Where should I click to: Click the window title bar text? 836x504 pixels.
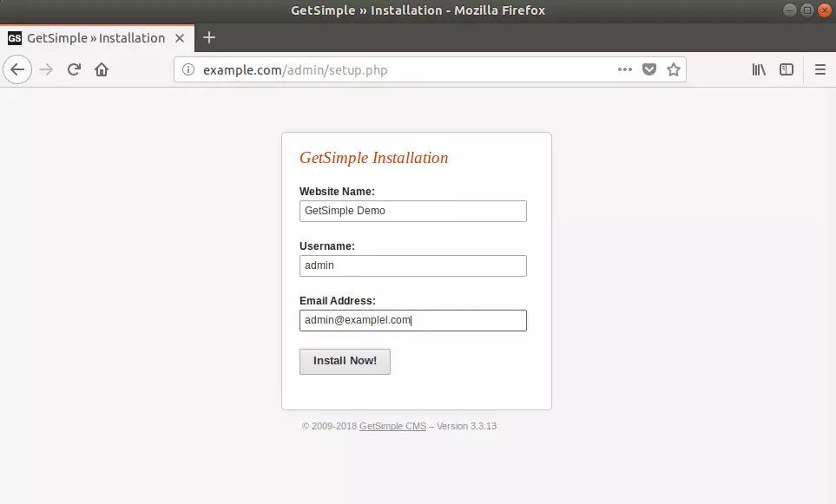418,10
